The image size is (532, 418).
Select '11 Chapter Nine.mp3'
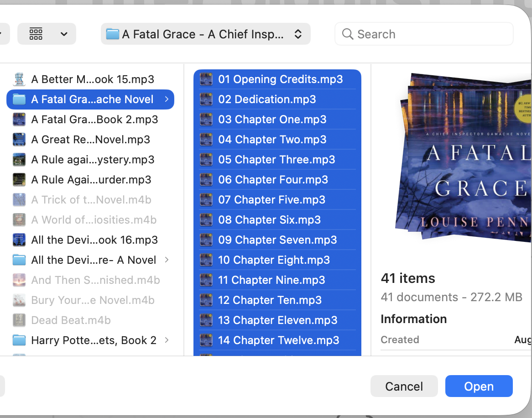tap(277, 280)
